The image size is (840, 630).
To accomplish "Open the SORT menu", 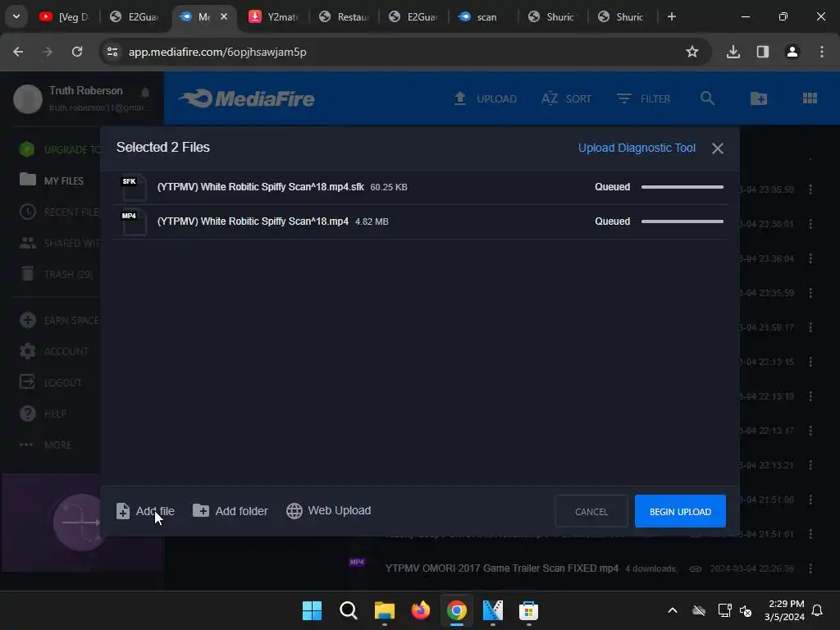I will [566, 98].
